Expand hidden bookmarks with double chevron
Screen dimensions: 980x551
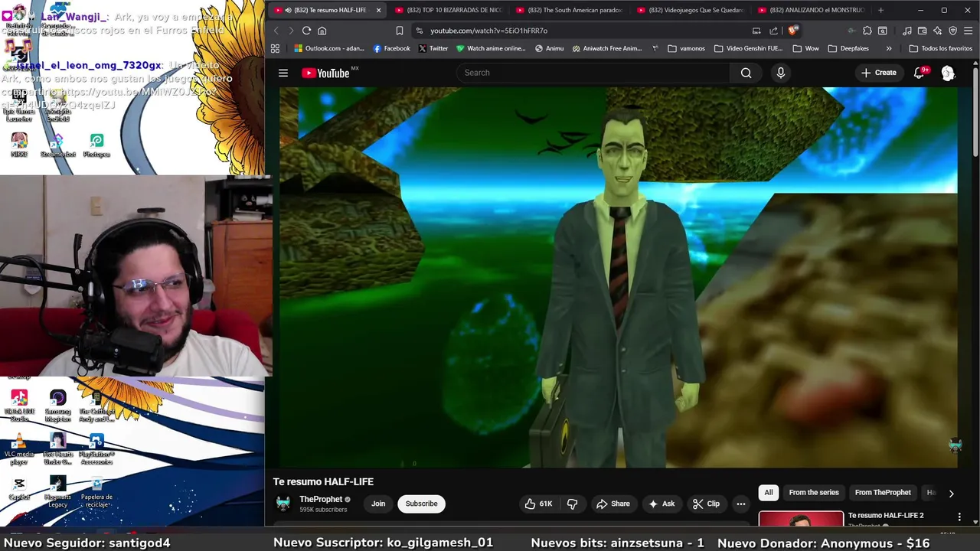click(x=889, y=48)
